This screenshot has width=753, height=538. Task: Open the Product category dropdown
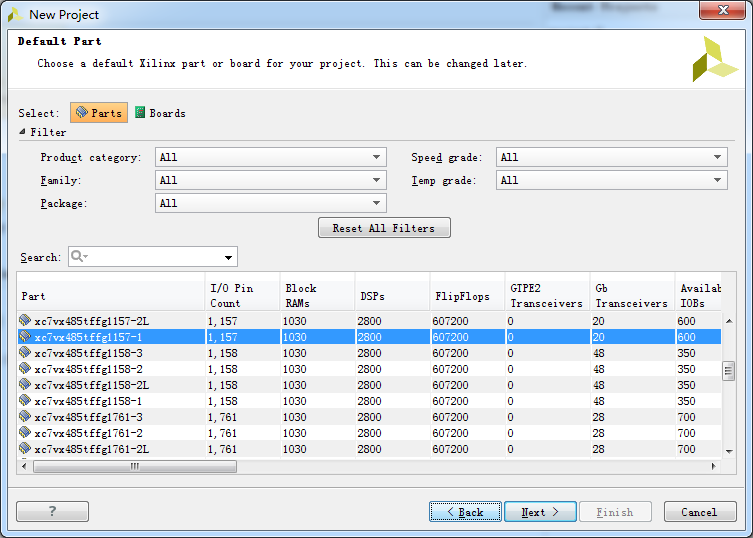pyautogui.click(x=270, y=157)
